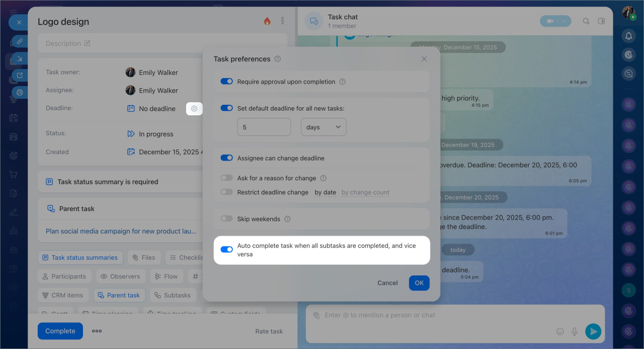Search in the task chat
The height and width of the screenshot is (349, 644).
586,21
